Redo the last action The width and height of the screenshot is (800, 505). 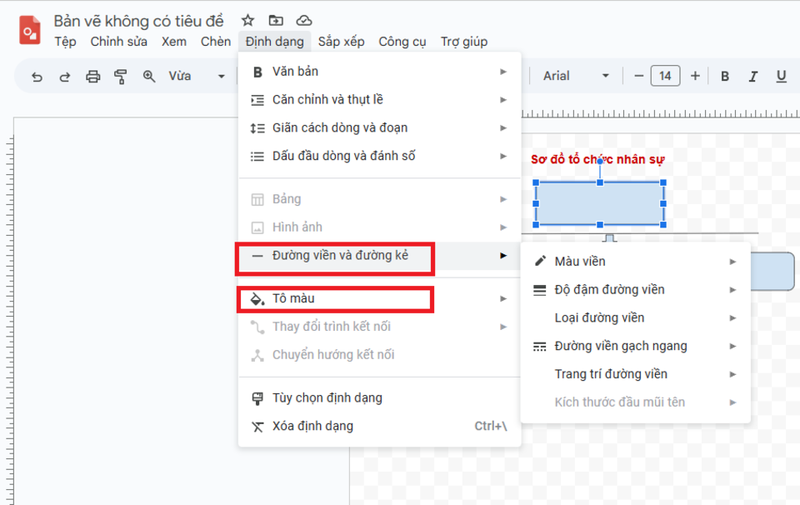(65, 77)
